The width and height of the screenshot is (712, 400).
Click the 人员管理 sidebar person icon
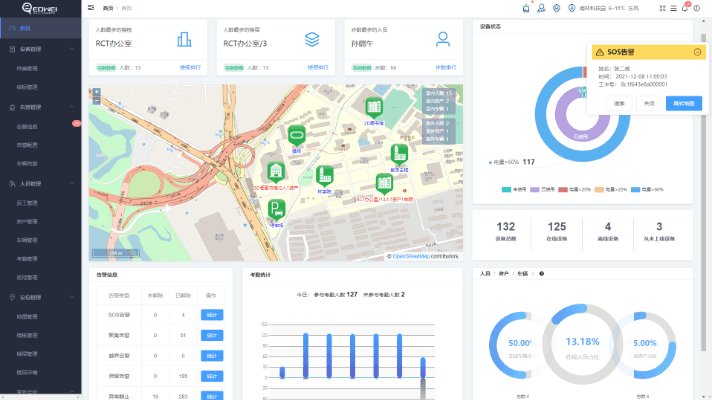coord(12,183)
